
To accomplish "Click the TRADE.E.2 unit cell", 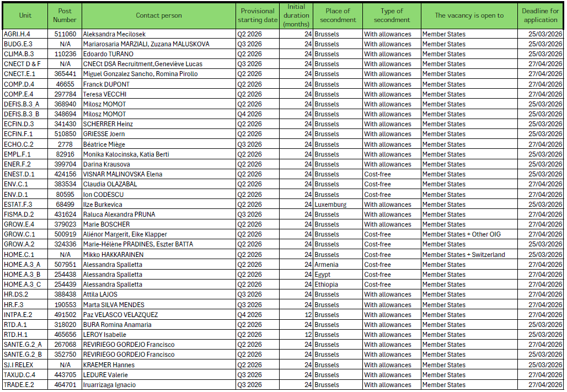I will point(19,385).
